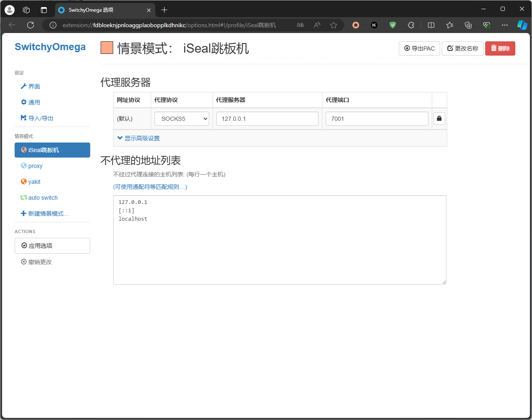The image size is (532, 420).
Task: Open the yakit profile
Action: (34, 182)
